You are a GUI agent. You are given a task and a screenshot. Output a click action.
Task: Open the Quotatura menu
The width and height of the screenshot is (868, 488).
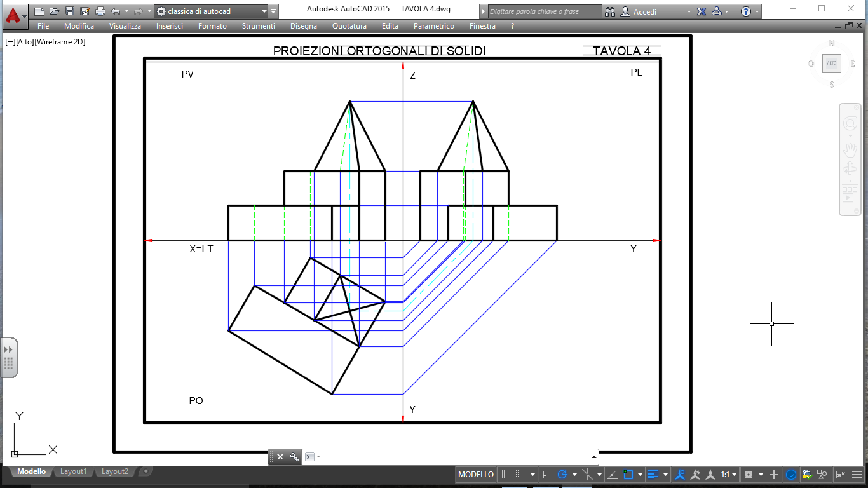(x=349, y=26)
